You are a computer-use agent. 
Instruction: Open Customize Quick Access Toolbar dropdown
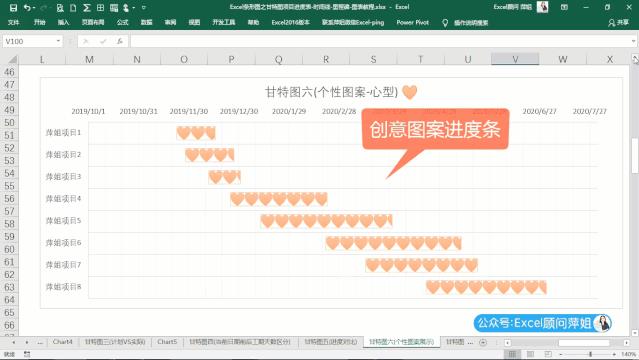pos(143,7)
